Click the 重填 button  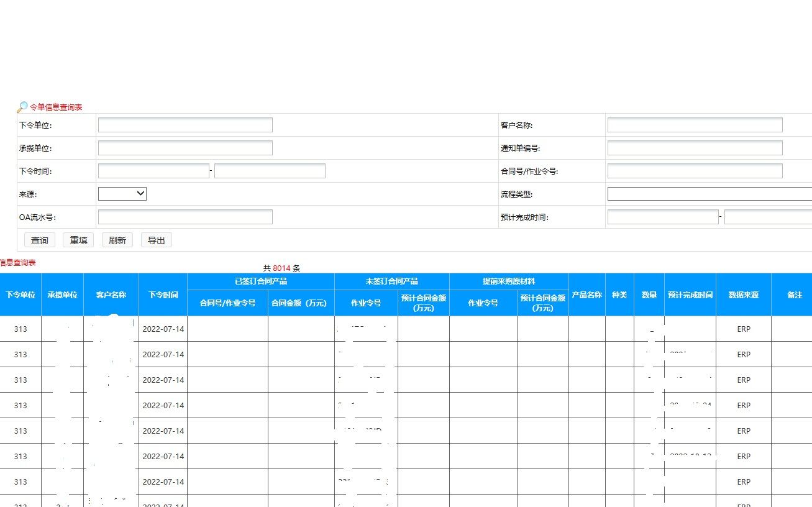point(78,240)
